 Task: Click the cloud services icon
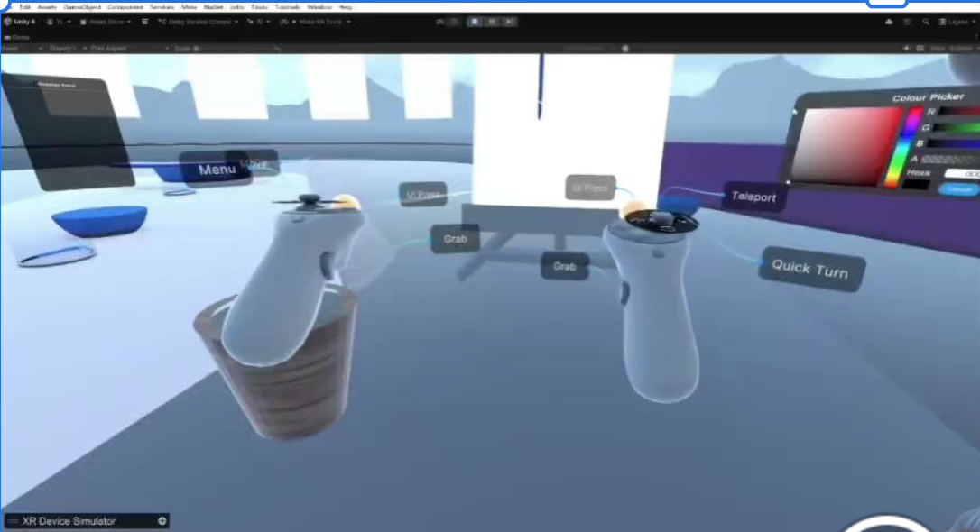(x=889, y=22)
